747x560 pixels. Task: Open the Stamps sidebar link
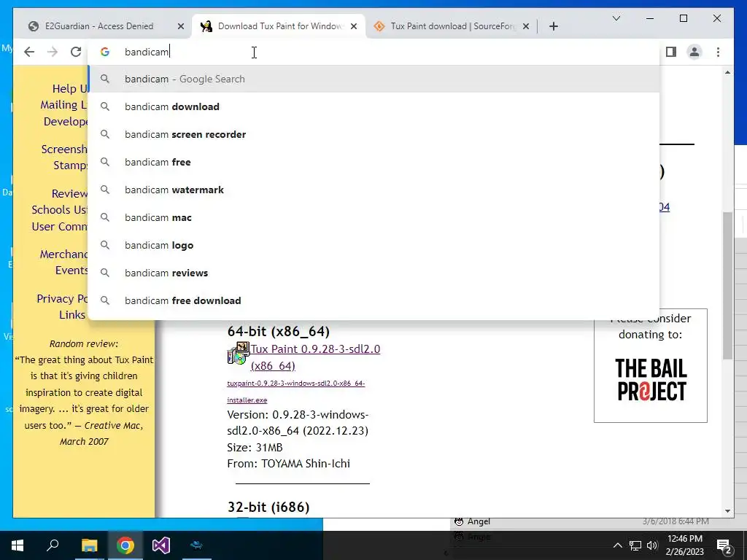tap(71, 166)
